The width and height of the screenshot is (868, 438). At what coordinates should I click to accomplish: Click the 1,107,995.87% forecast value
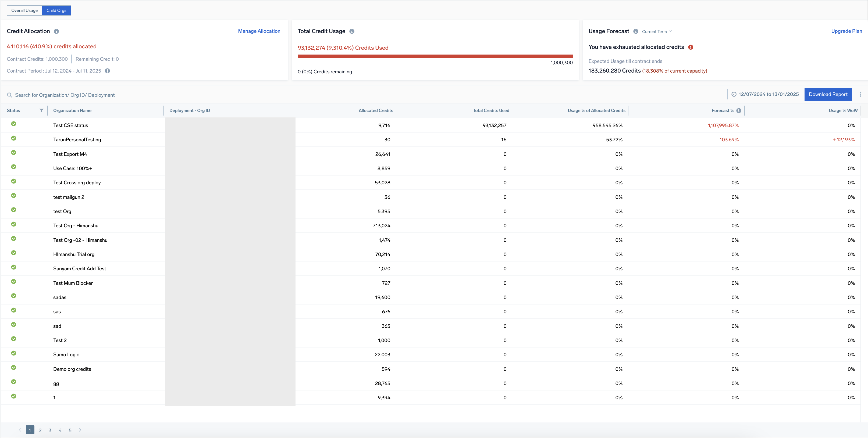tap(723, 125)
